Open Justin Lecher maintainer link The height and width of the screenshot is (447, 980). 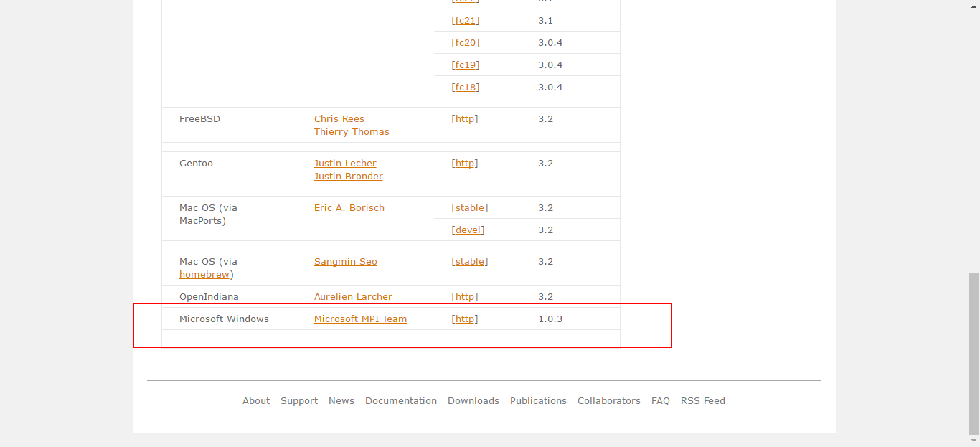coord(345,163)
